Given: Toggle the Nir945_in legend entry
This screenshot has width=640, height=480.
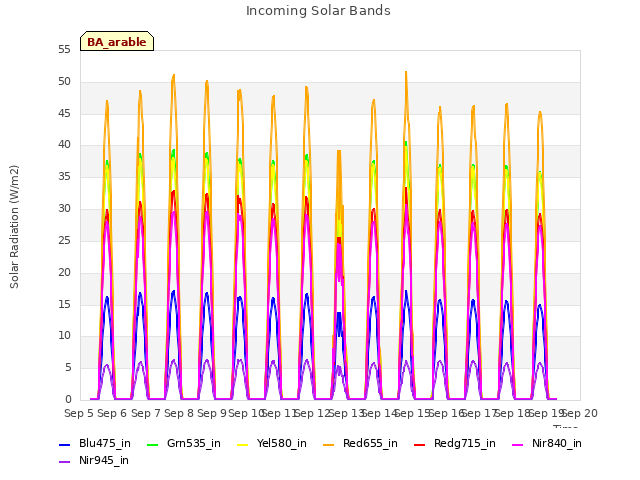Looking at the screenshot, I should pos(94,461).
